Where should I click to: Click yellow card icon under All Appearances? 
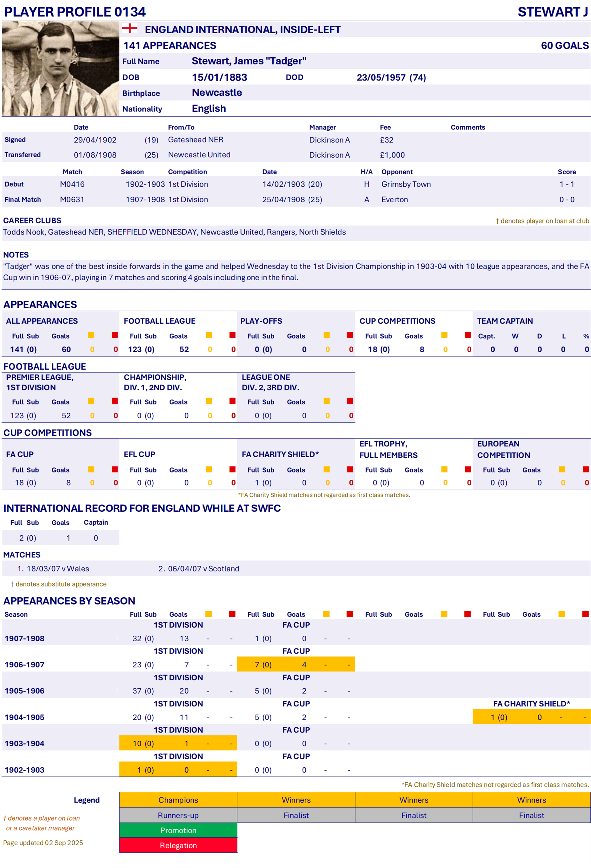(91, 335)
